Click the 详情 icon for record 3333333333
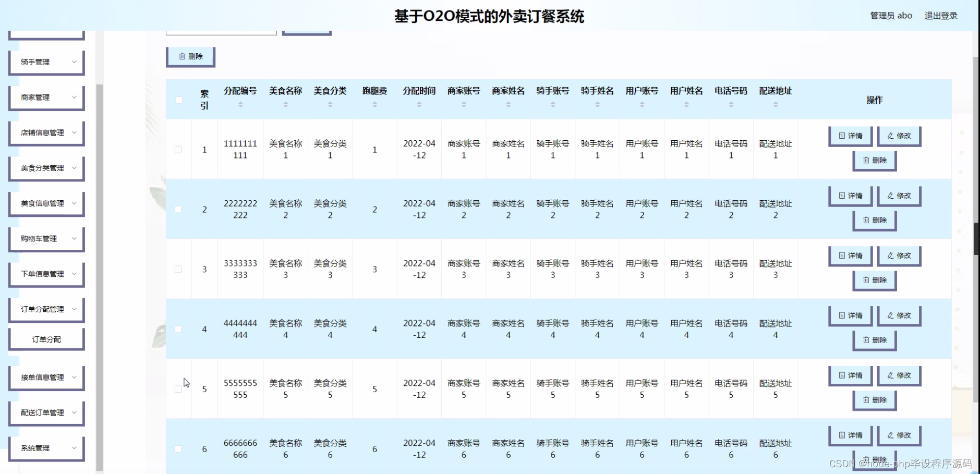980x474 pixels. point(841,256)
